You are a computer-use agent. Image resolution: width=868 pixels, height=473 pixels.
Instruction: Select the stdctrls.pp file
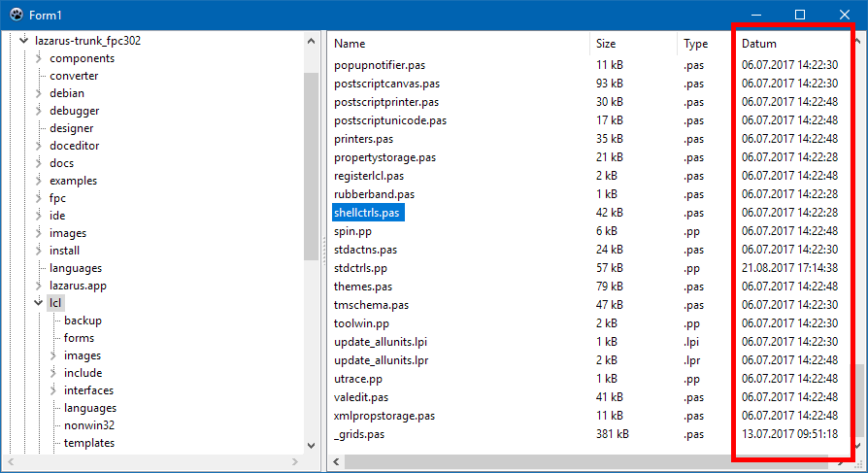click(360, 268)
